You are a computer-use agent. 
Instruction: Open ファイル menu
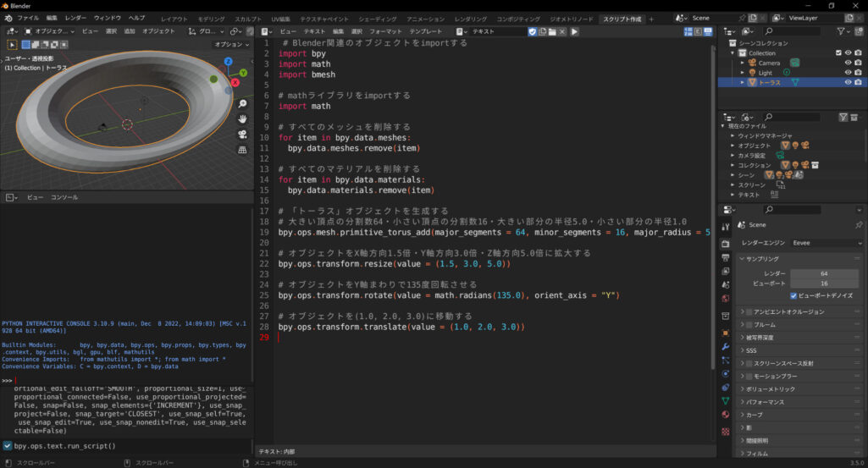tap(28, 19)
